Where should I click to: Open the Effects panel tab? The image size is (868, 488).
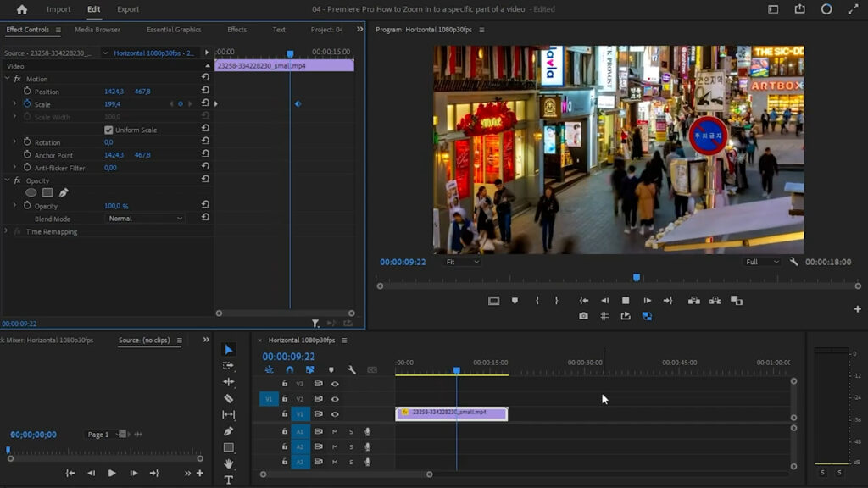click(237, 30)
